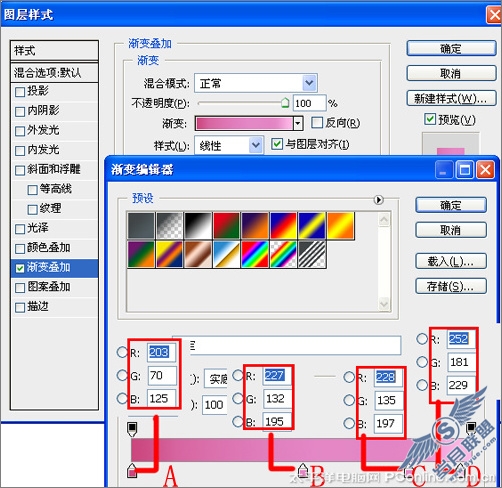Enable the 颜色叠加 color overlay checkbox
Image resolution: width=502 pixels, height=488 pixels.
(20, 249)
